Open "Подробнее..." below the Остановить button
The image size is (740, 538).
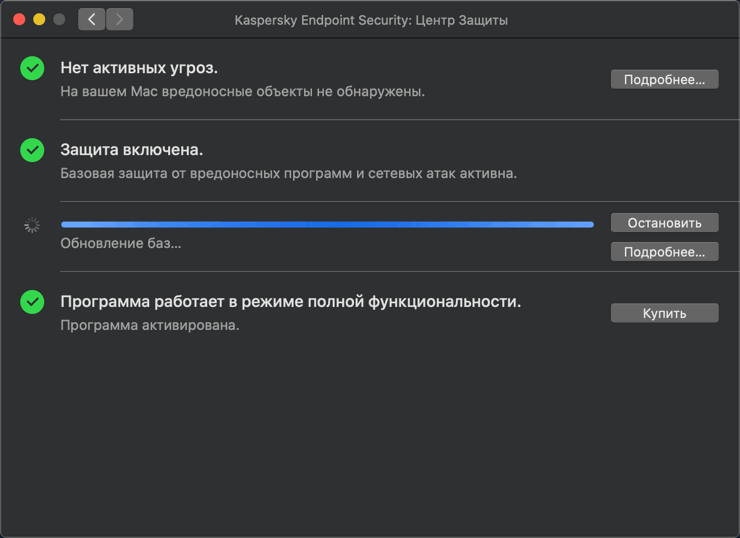664,252
